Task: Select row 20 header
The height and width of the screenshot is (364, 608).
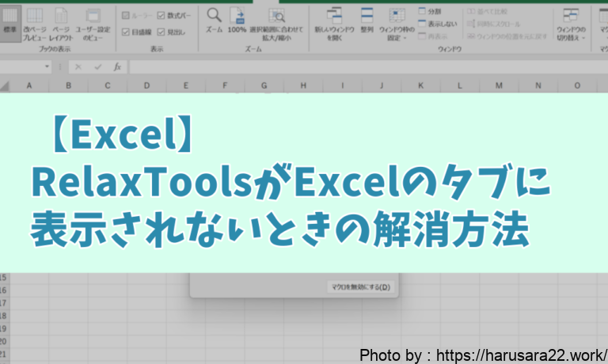Action: click(4, 342)
